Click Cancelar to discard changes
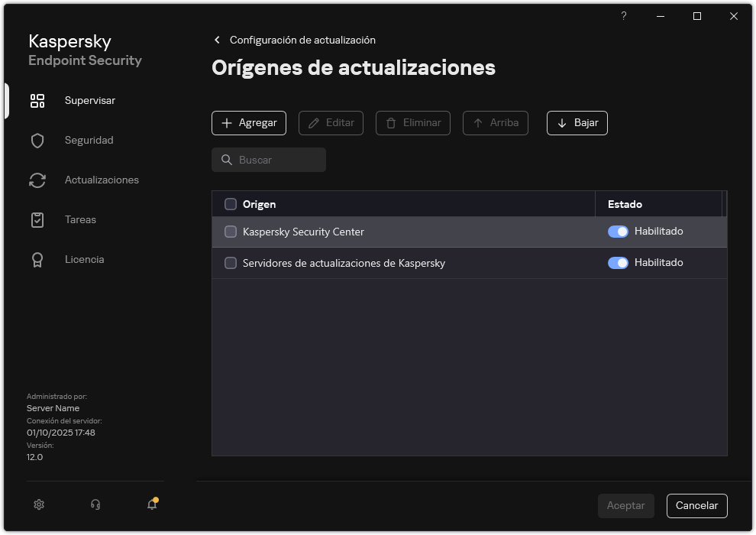 click(x=696, y=506)
